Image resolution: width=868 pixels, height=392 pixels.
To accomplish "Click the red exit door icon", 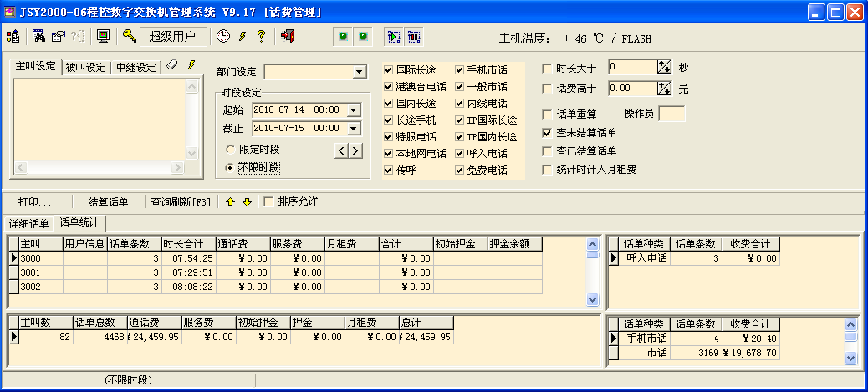I will (x=288, y=36).
